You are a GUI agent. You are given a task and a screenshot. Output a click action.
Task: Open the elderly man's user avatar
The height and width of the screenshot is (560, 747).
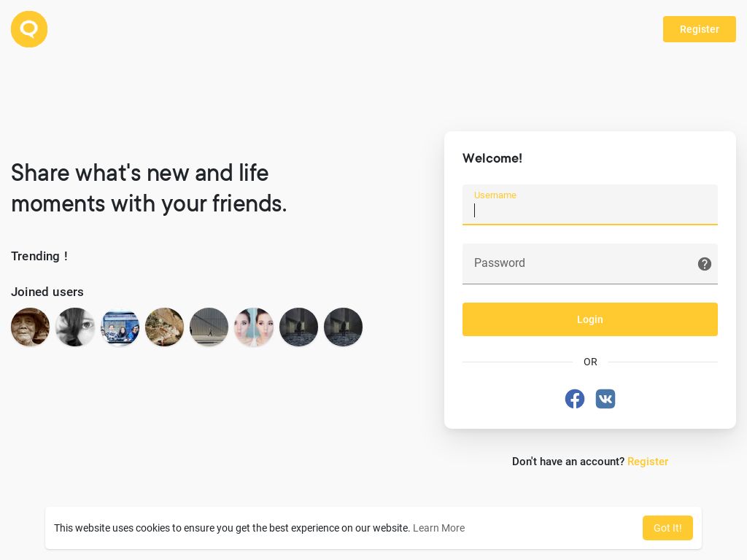point(30,327)
